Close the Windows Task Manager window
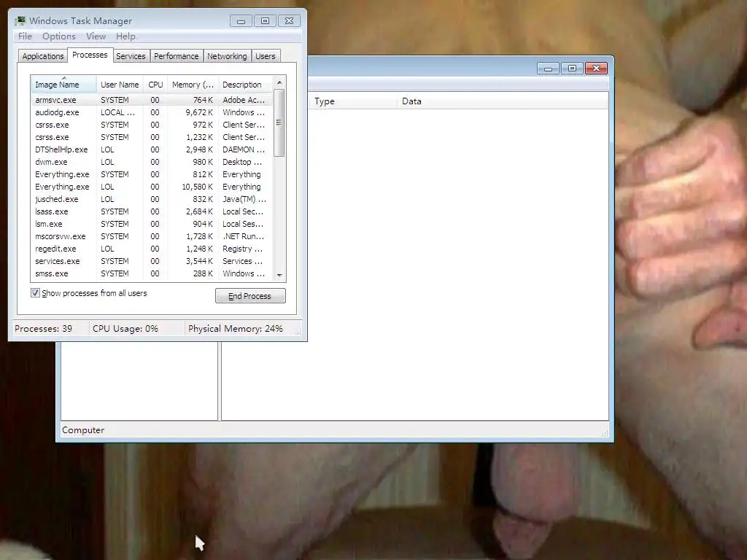Screen dimensions: 747x560 tap(289, 21)
